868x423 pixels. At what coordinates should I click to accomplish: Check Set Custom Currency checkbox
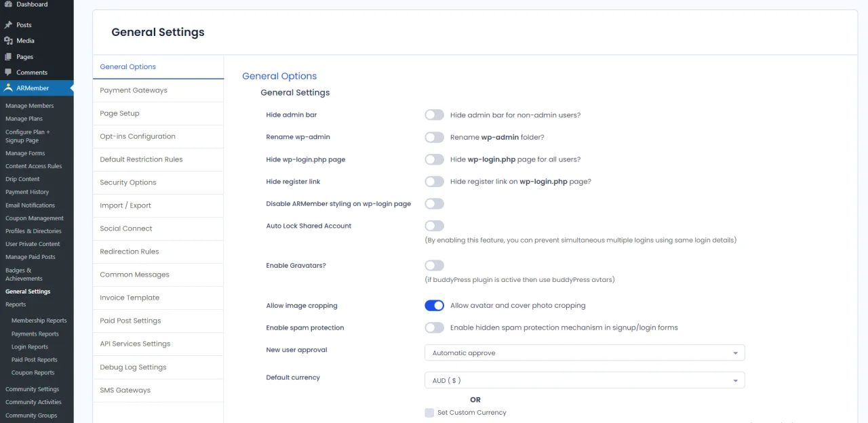point(429,412)
